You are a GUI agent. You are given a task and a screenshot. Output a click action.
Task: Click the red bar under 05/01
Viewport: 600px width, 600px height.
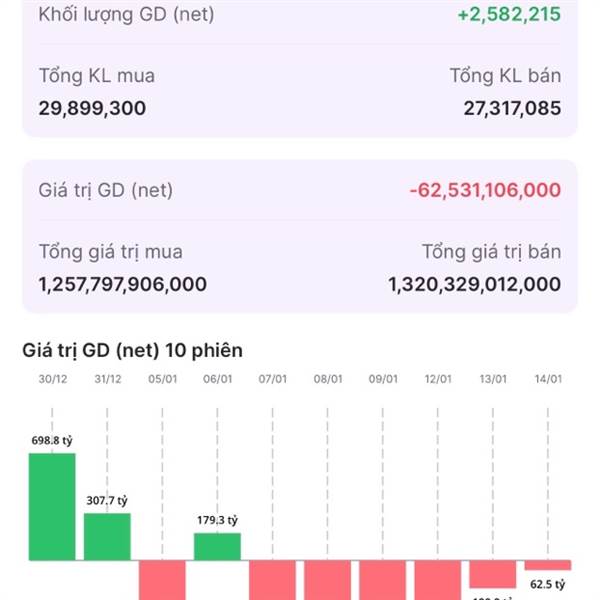coord(162,580)
